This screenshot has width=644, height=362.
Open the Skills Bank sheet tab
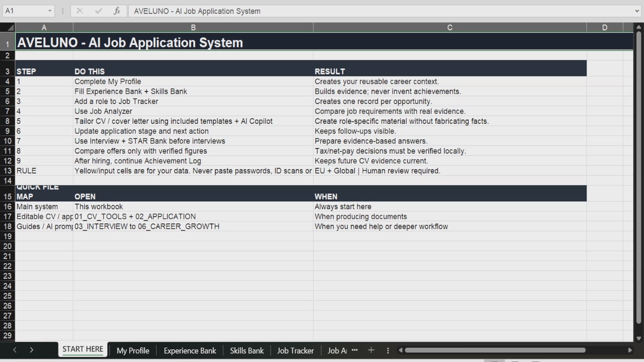pyautogui.click(x=247, y=351)
